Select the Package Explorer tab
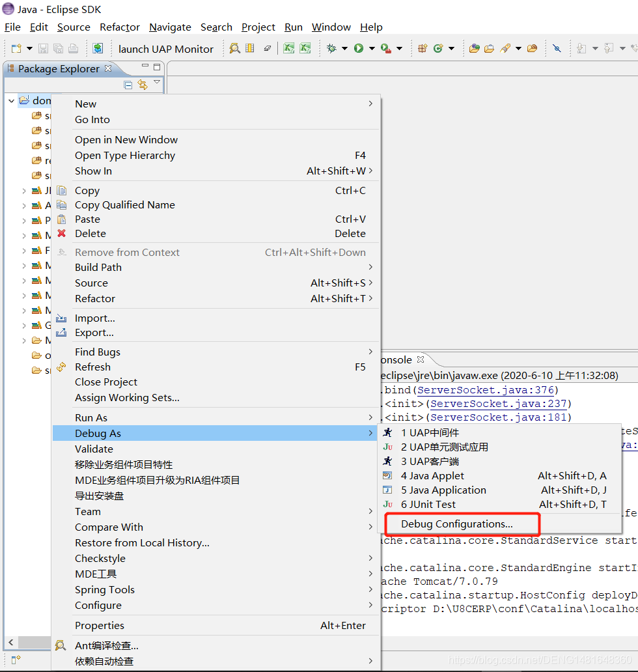 pyautogui.click(x=59, y=68)
